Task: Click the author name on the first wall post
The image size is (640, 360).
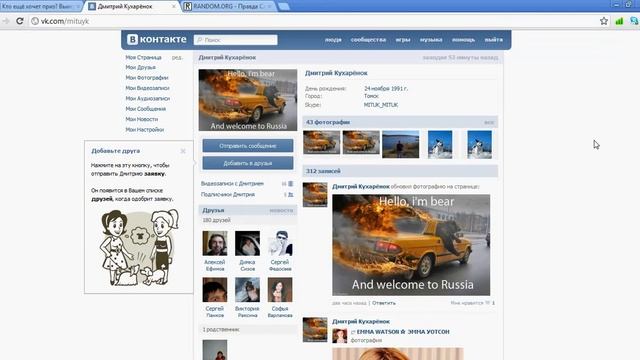Action: pos(361,187)
